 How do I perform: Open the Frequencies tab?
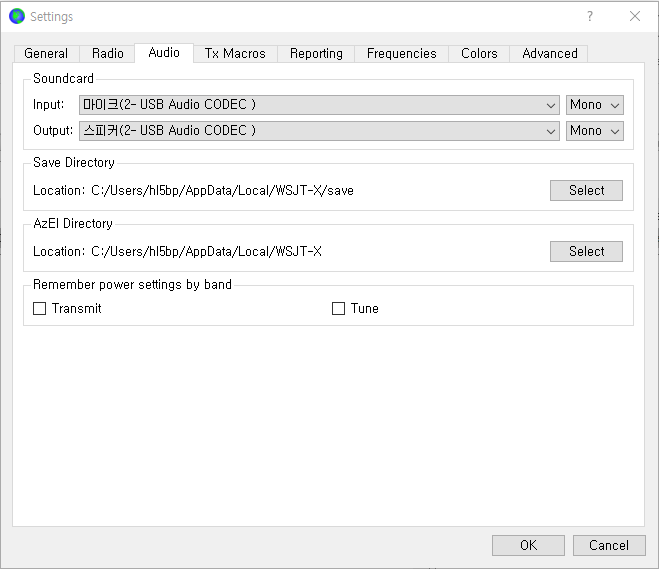401,54
